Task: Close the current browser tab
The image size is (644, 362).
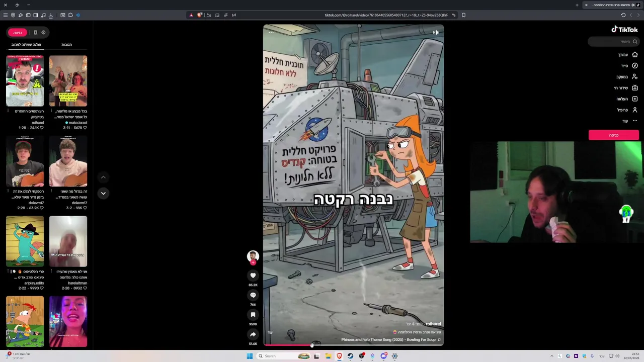Action: tap(586, 5)
